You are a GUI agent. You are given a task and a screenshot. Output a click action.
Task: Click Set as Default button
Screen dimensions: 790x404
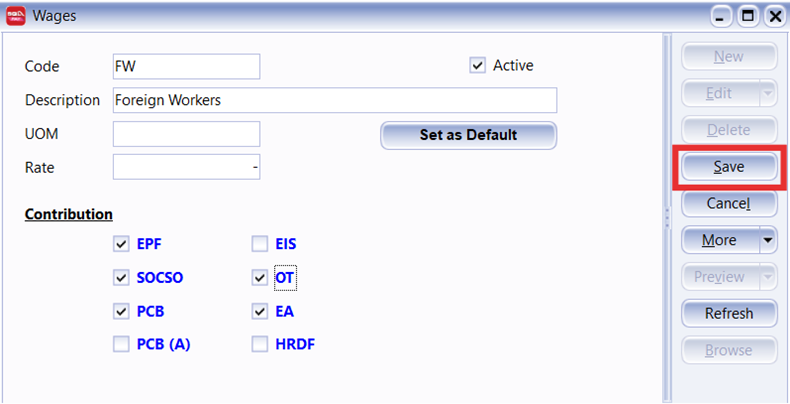pos(468,135)
